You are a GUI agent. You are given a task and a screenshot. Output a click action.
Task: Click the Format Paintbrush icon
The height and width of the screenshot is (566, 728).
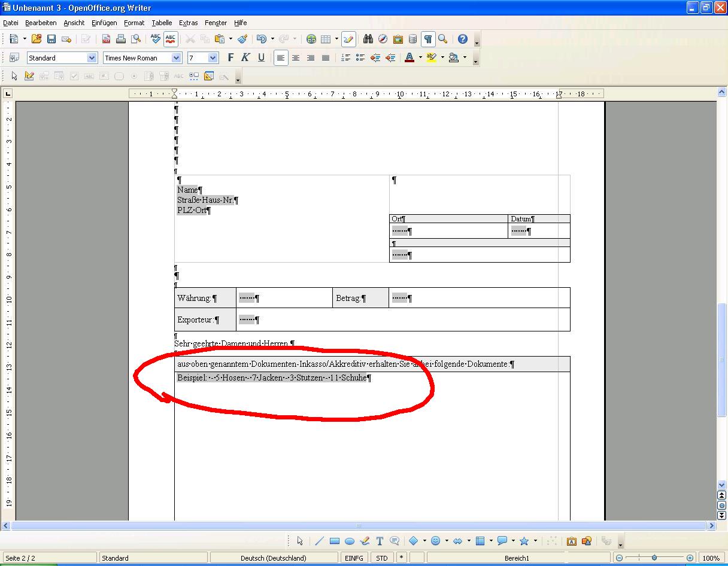coord(242,39)
